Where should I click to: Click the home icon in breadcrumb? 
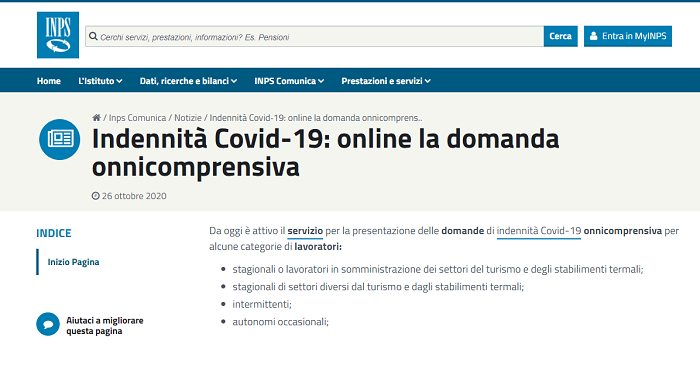(x=96, y=118)
